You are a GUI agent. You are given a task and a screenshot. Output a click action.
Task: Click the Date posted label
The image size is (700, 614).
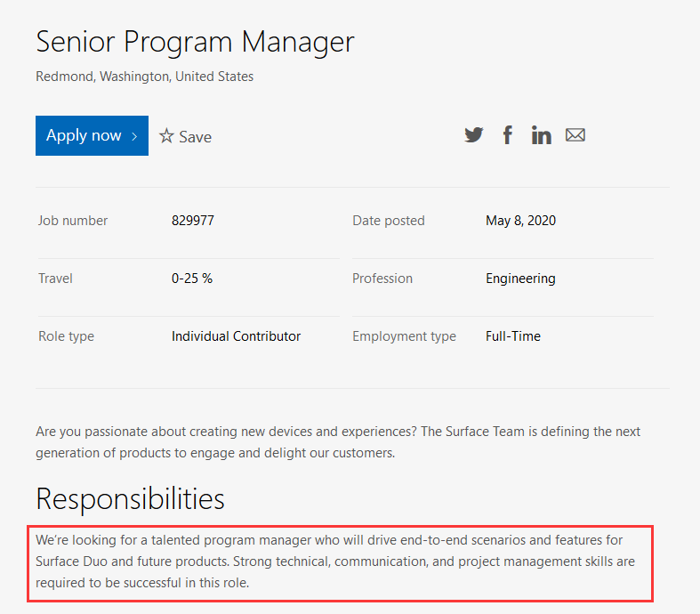pyautogui.click(x=388, y=221)
